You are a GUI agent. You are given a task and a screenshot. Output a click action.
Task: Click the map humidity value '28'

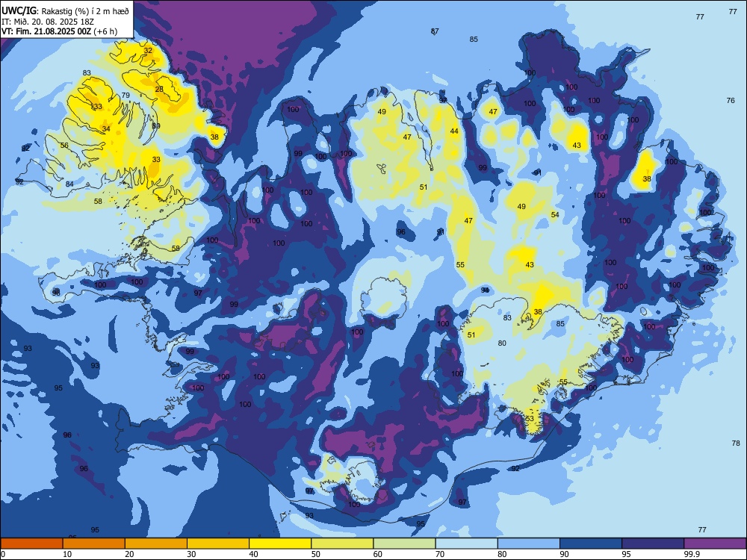coord(159,89)
